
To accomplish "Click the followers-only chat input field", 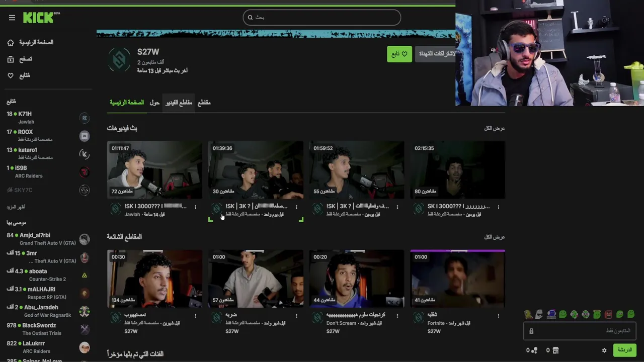I will pos(580,331).
